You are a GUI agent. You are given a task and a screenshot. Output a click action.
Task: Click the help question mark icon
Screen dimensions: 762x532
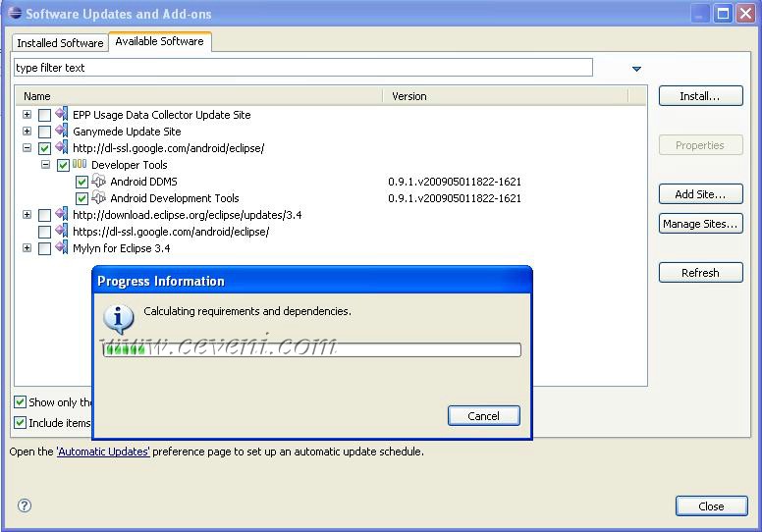(x=25, y=505)
